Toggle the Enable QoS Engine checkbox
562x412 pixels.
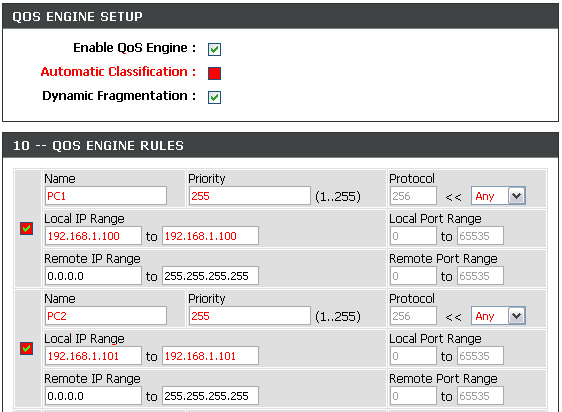coord(214,49)
